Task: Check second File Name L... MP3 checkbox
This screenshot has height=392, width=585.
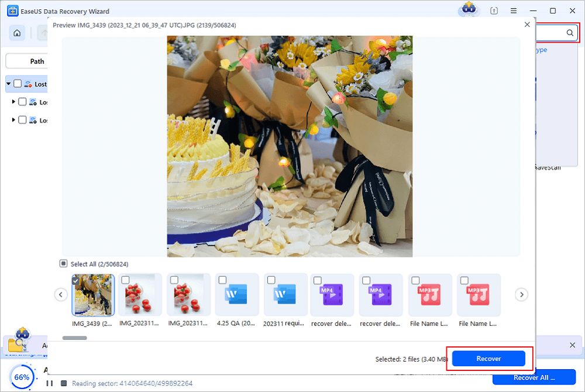Action: [x=464, y=280]
